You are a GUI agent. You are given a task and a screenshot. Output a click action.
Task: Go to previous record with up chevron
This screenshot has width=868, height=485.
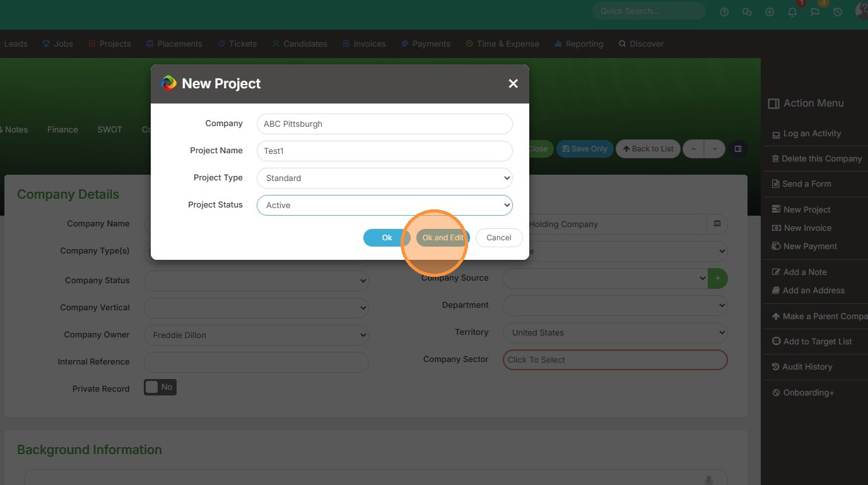tap(693, 149)
